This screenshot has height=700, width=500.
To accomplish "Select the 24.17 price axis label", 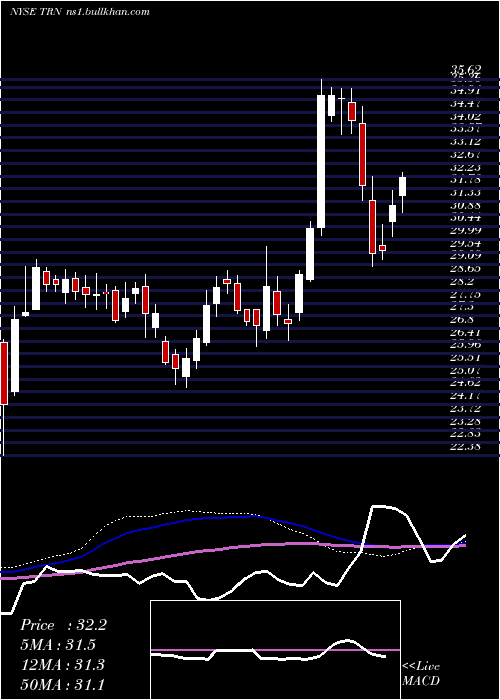I will [x=466, y=396].
